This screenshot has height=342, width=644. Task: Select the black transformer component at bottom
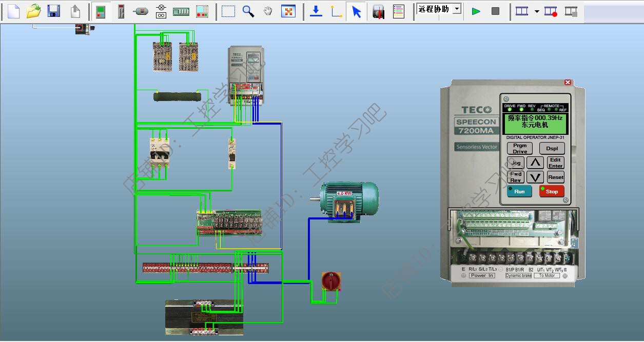coord(204,317)
